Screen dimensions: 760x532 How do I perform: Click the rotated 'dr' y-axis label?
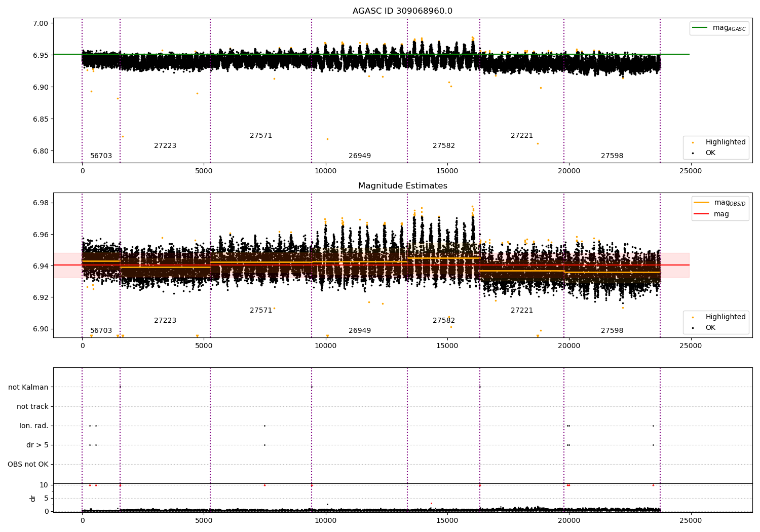[33, 498]
